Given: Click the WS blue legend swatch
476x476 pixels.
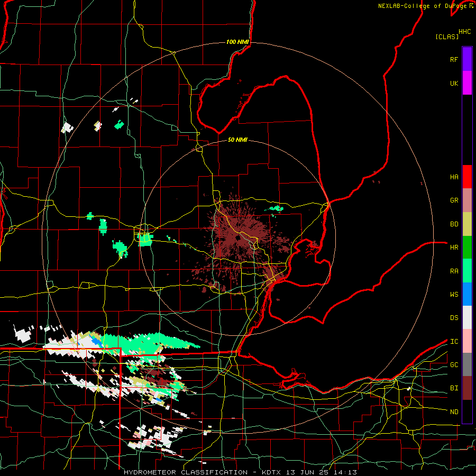Looking at the screenshot, I should (467, 294).
